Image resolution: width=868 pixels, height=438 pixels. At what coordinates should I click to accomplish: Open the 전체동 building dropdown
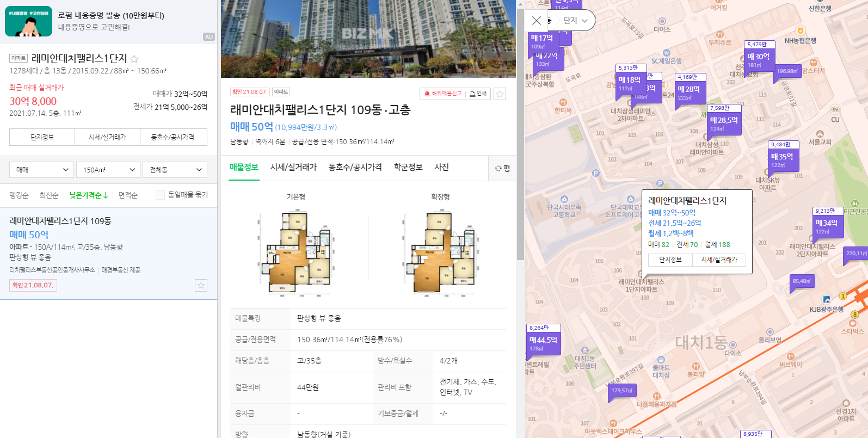[x=175, y=170]
